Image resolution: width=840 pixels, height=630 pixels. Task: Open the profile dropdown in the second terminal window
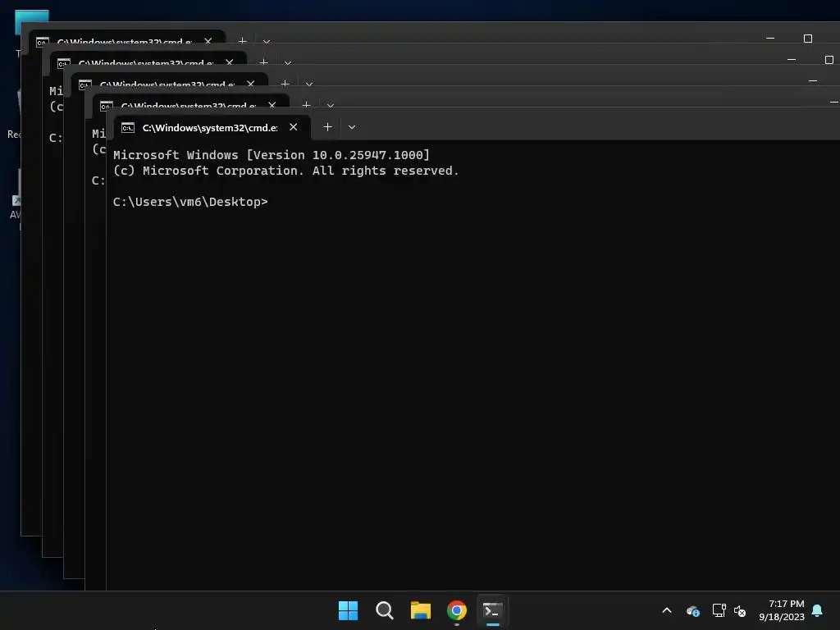coord(331,104)
